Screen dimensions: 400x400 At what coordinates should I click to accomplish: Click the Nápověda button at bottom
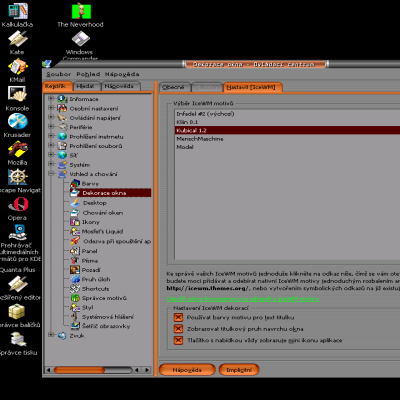[x=187, y=370]
